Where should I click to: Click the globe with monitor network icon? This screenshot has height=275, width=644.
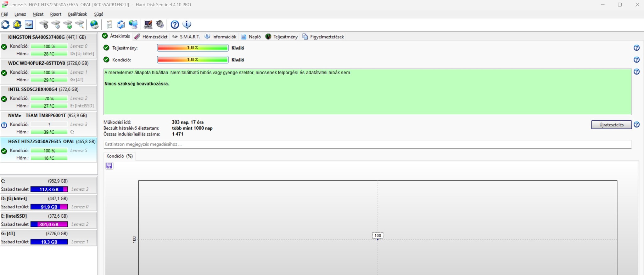(x=133, y=24)
